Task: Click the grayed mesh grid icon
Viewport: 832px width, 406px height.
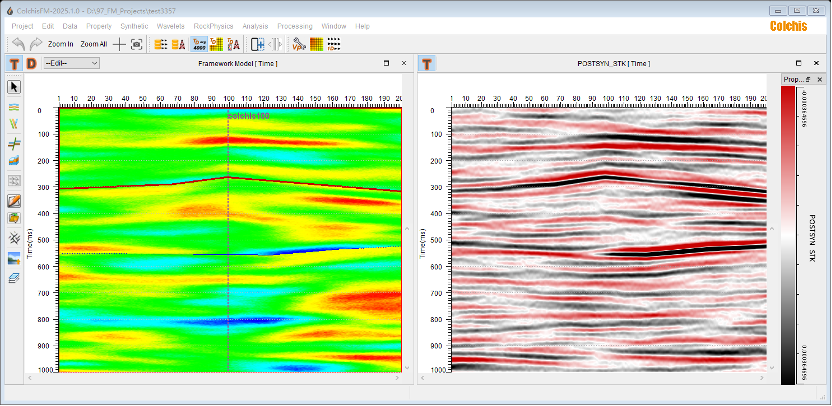Action: [x=14, y=181]
